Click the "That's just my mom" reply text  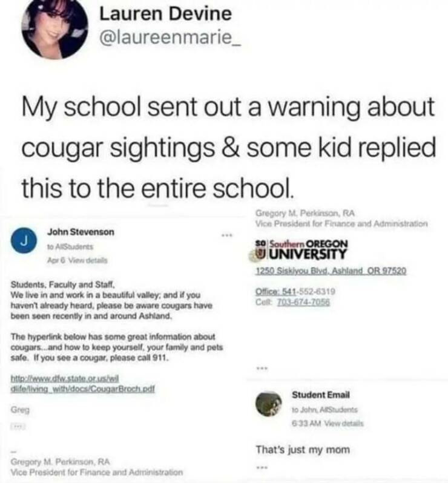point(303,450)
